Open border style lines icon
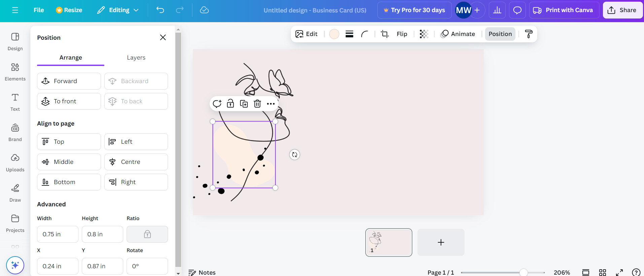The image size is (644, 276). click(x=349, y=34)
